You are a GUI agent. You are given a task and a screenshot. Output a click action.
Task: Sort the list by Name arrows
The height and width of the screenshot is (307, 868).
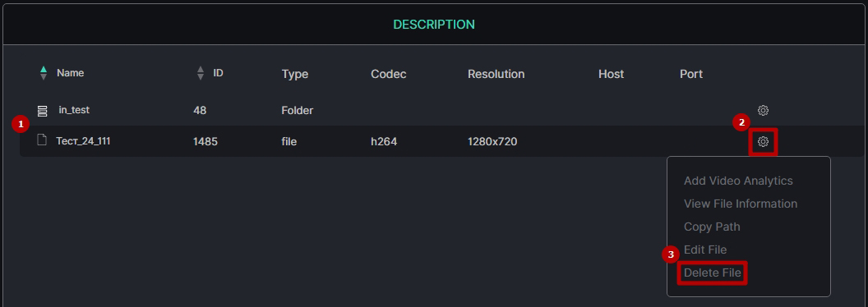click(44, 73)
